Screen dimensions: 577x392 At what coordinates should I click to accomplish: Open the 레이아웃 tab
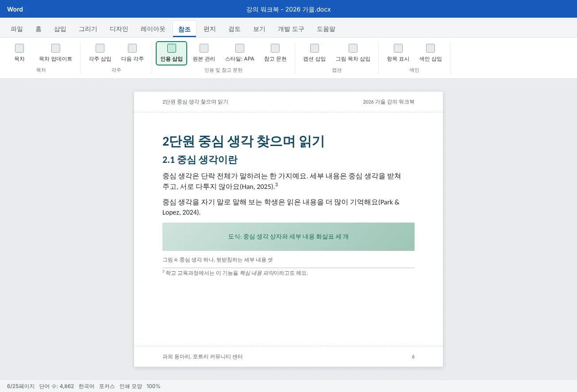point(153,29)
